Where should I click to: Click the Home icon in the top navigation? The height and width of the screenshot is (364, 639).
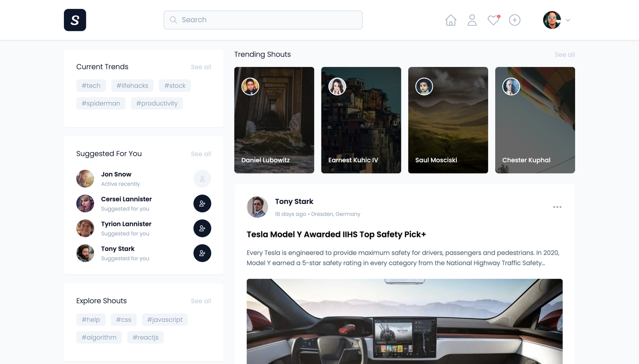[450, 19]
